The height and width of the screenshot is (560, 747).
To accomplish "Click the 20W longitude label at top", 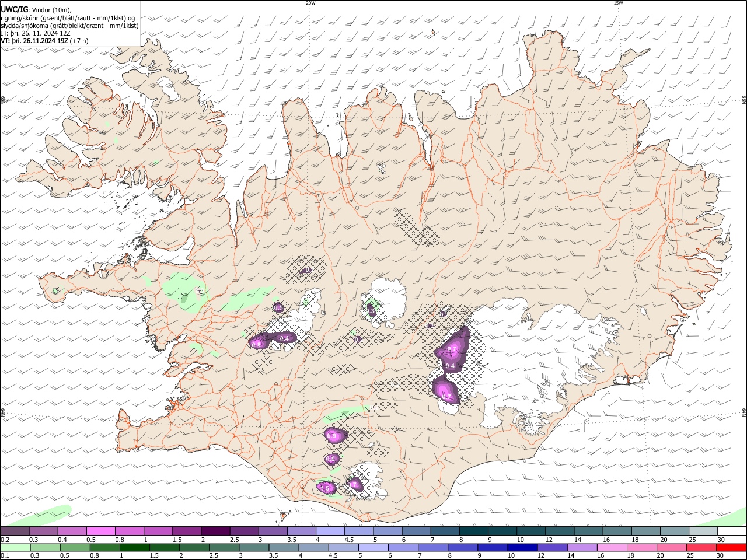I will [x=310, y=3].
